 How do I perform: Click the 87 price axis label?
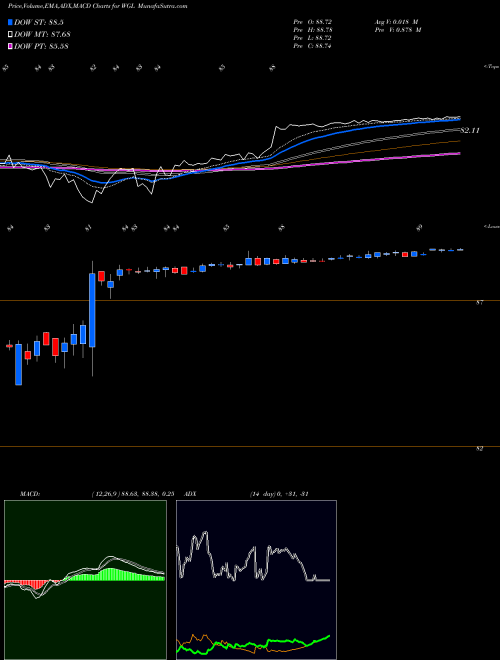pyautogui.click(x=480, y=302)
